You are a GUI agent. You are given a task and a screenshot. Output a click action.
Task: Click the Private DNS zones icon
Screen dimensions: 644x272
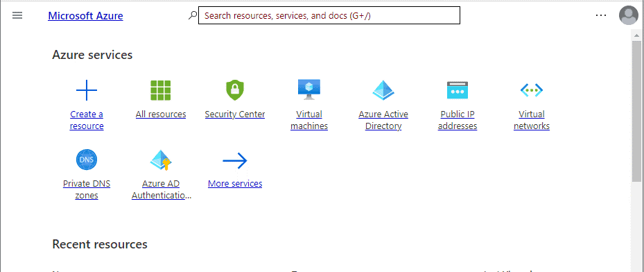(x=87, y=160)
